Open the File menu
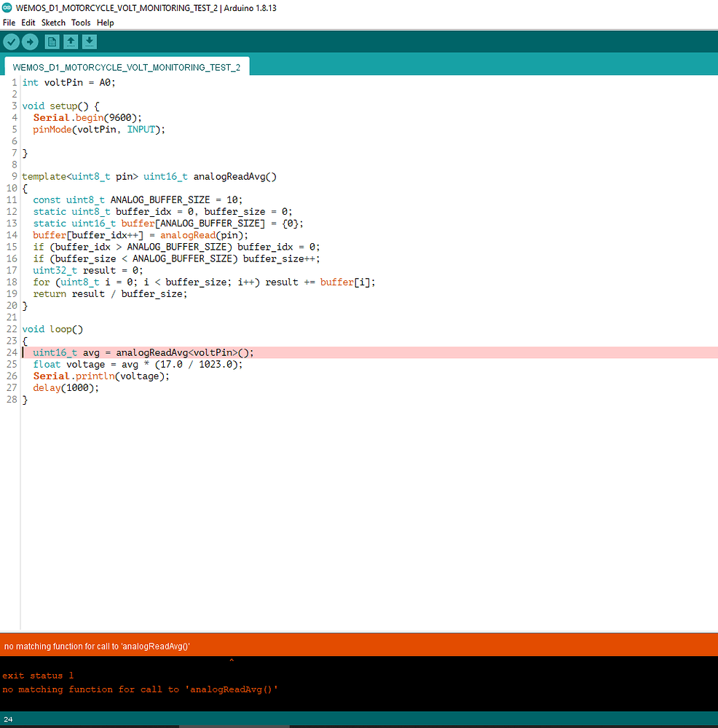 [9, 23]
